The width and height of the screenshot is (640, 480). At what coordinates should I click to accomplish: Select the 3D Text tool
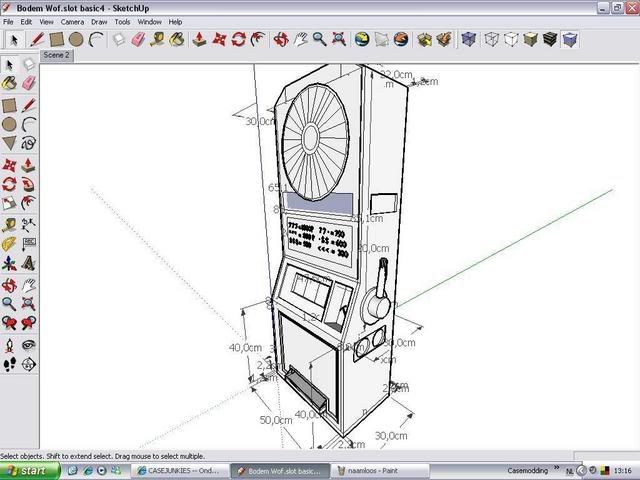click(29, 263)
